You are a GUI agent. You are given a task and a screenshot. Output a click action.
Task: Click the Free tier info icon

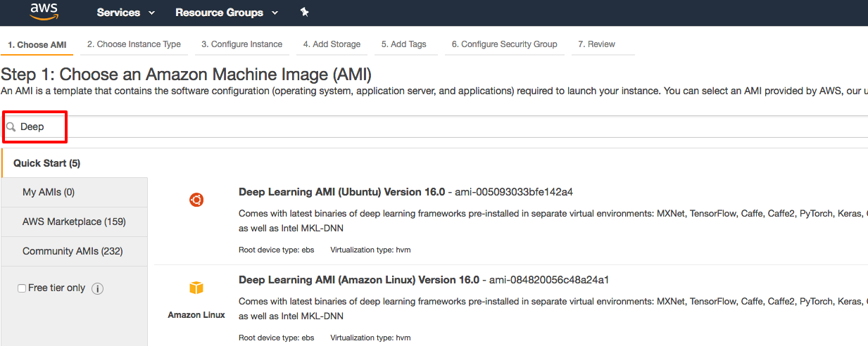(98, 288)
